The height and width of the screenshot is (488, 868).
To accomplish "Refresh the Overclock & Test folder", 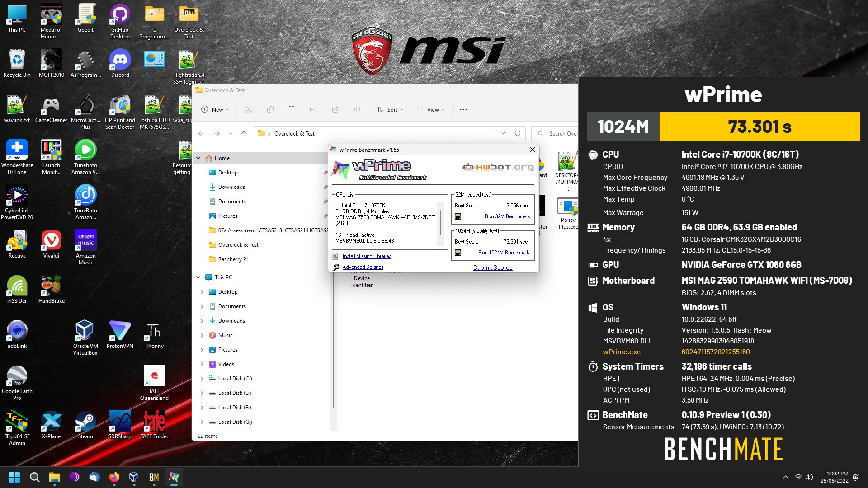I will 517,133.
